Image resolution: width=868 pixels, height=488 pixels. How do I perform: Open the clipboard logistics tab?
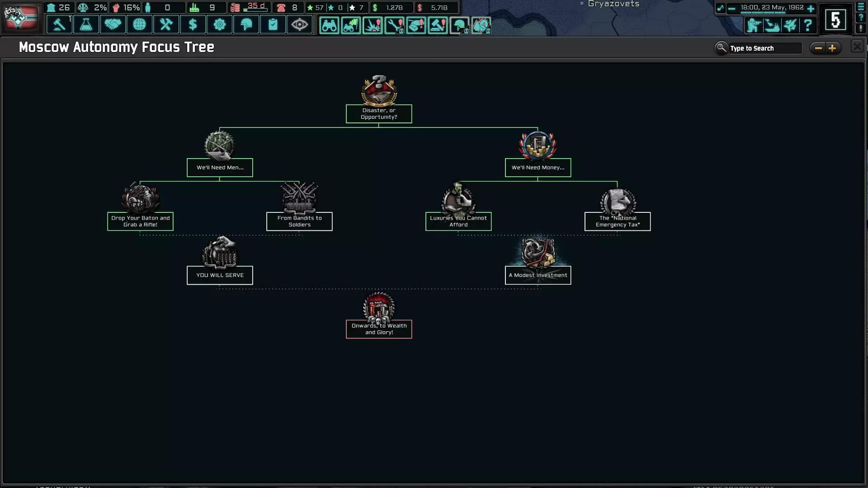coord(273,24)
